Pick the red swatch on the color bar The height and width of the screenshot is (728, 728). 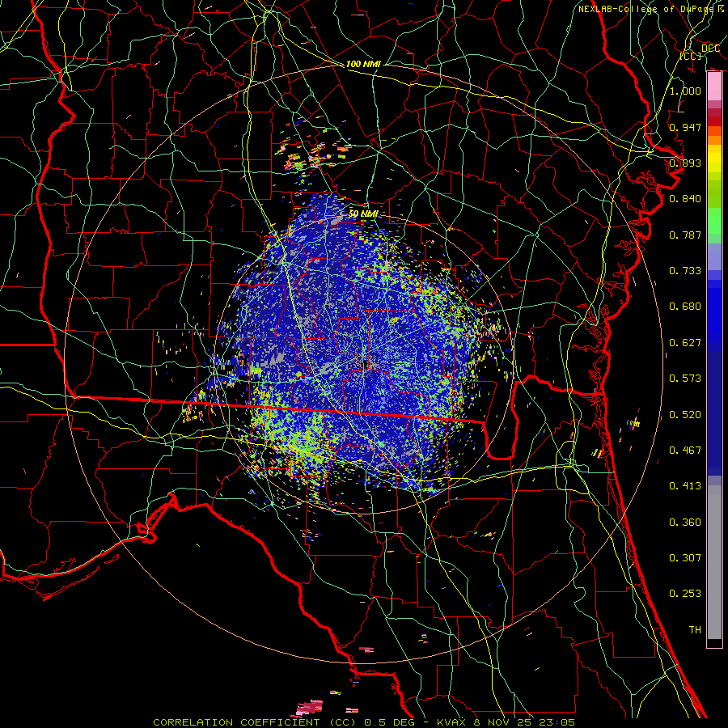point(714,121)
